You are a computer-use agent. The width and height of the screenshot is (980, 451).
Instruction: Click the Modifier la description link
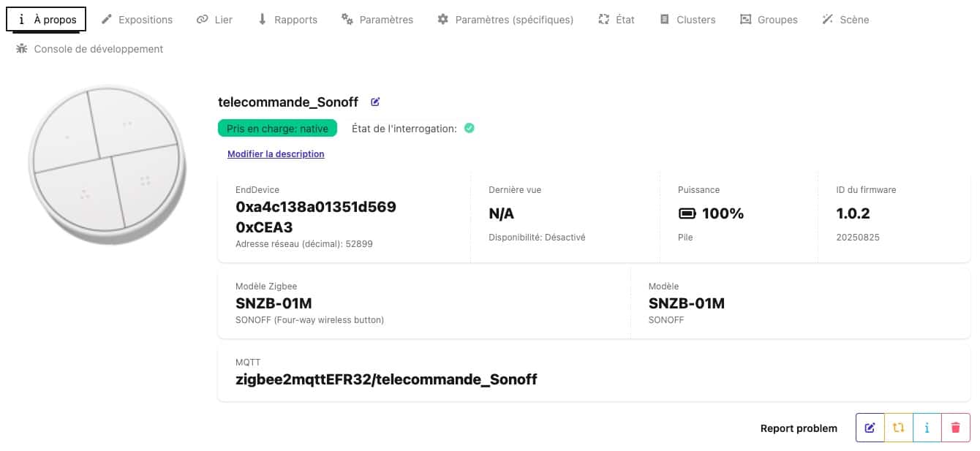[x=276, y=154]
